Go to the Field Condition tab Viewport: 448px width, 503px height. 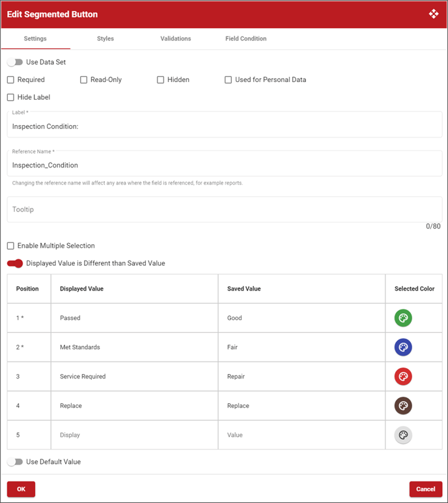(x=245, y=38)
